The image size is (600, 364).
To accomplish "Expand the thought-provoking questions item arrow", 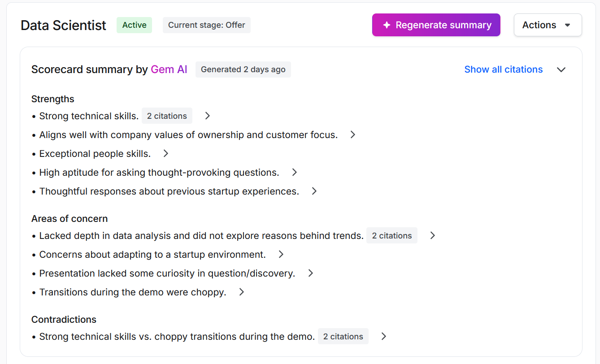I will click(295, 172).
